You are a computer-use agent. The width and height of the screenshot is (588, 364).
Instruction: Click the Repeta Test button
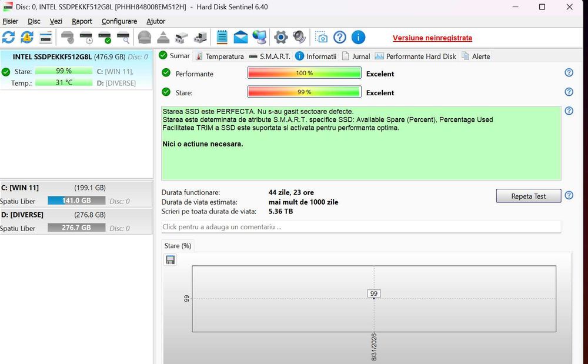pos(529,196)
